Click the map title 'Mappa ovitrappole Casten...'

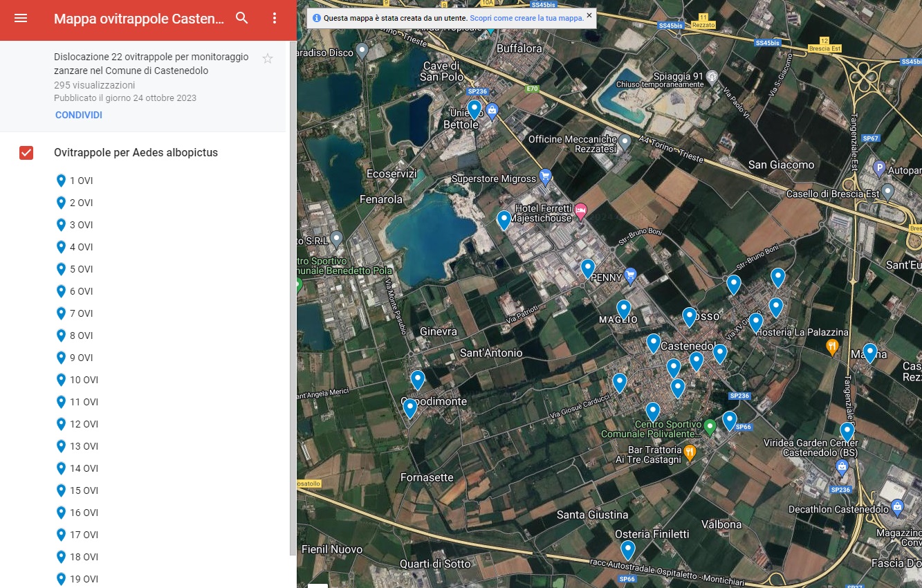[x=139, y=19]
